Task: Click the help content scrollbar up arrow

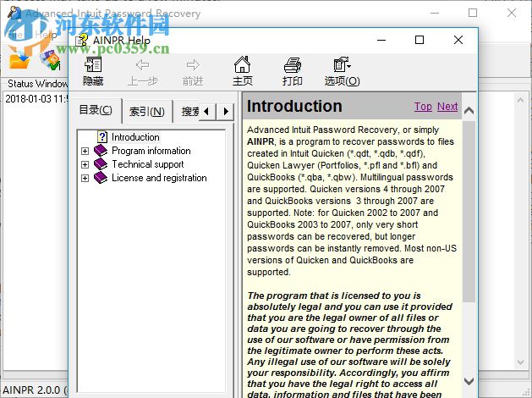Action: coord(469,110)
